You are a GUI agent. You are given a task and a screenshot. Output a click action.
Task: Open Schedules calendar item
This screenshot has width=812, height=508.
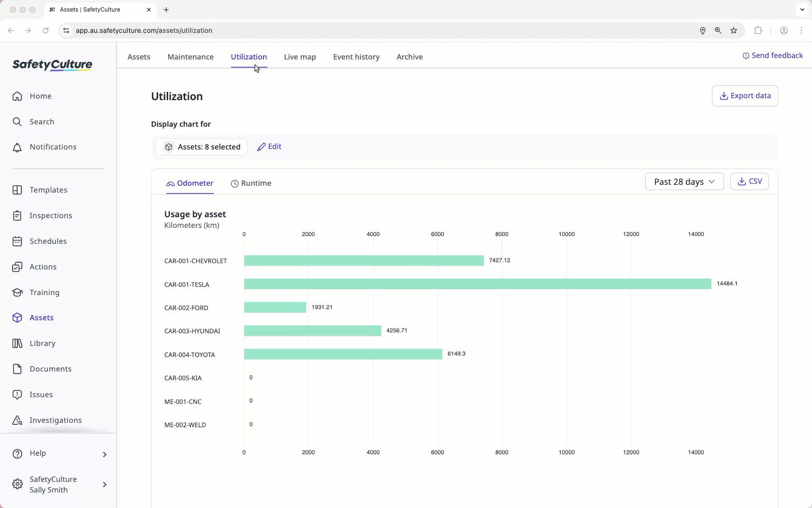39,241
